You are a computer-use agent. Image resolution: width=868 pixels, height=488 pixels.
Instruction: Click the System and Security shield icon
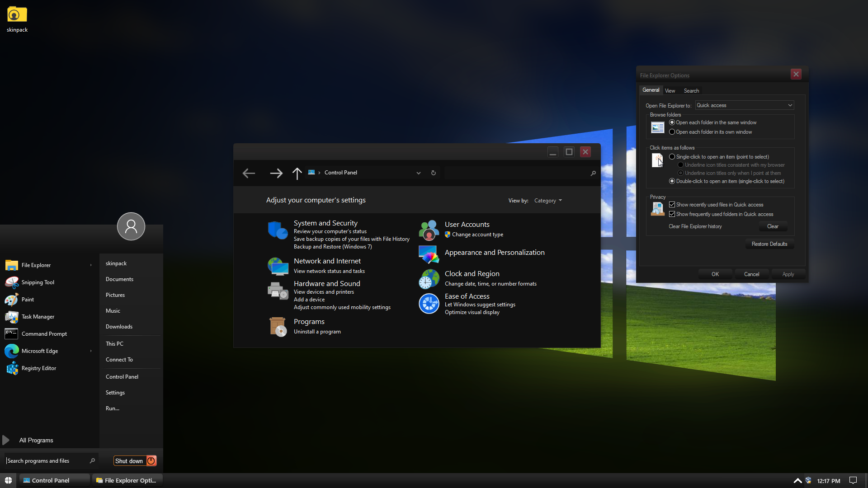tap(278, 230)
